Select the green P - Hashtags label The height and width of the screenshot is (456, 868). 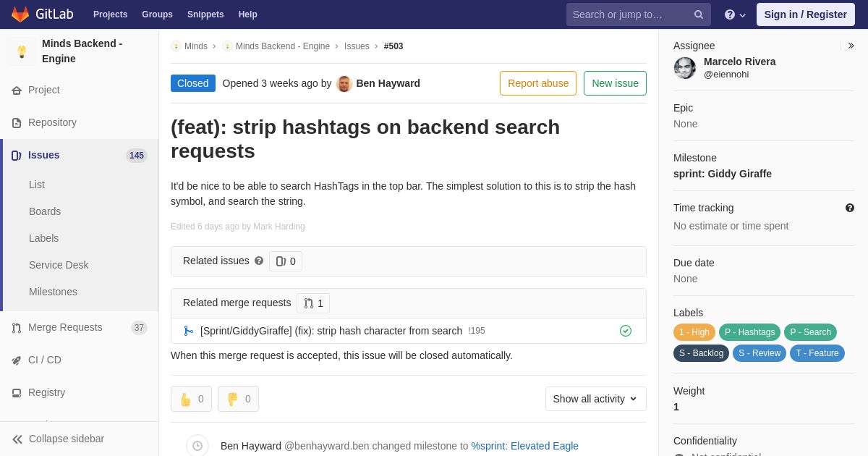tap(749, 332)
